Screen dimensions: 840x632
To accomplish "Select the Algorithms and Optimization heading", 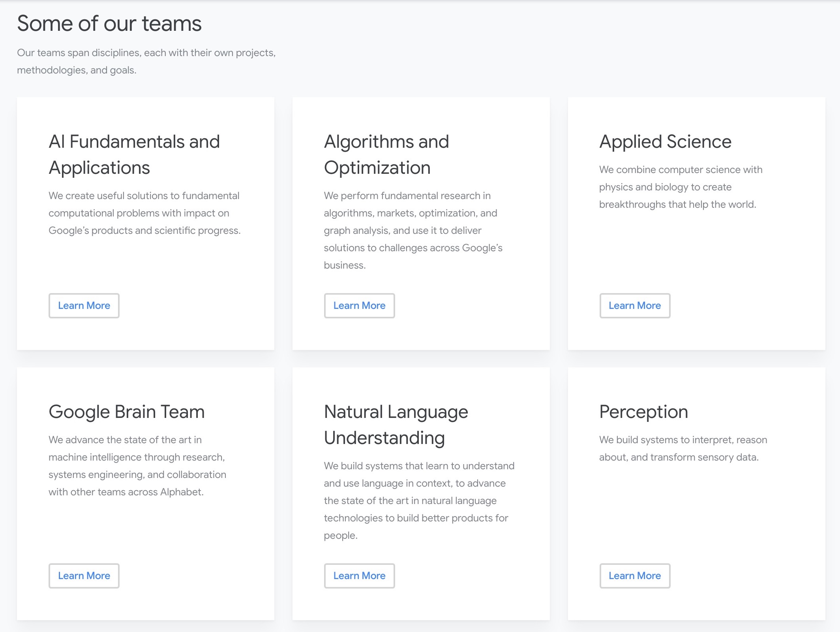I will [386, 154].
